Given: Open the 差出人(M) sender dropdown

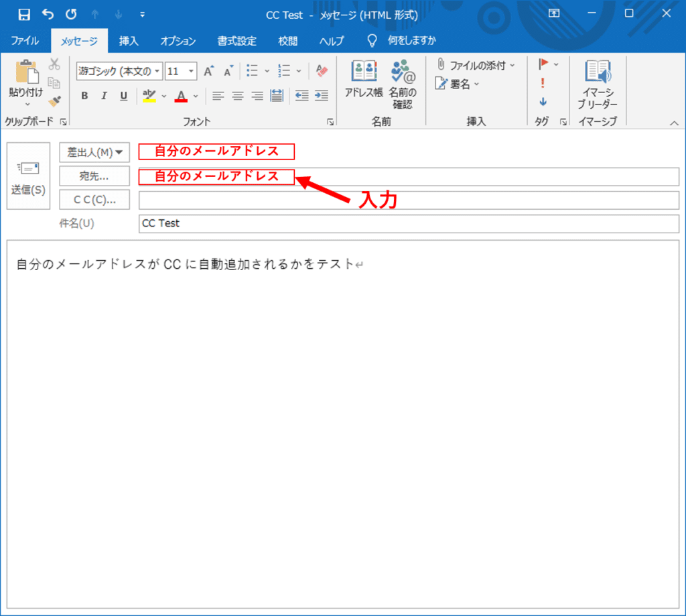Looking at the screenshot, I should (94, 152).
